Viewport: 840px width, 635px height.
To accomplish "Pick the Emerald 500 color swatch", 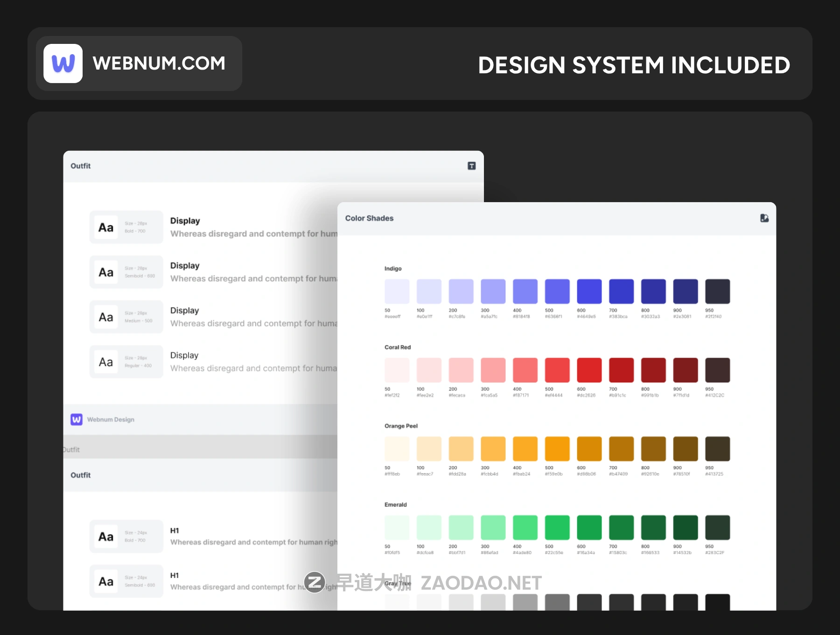I will tap(557, 528).
